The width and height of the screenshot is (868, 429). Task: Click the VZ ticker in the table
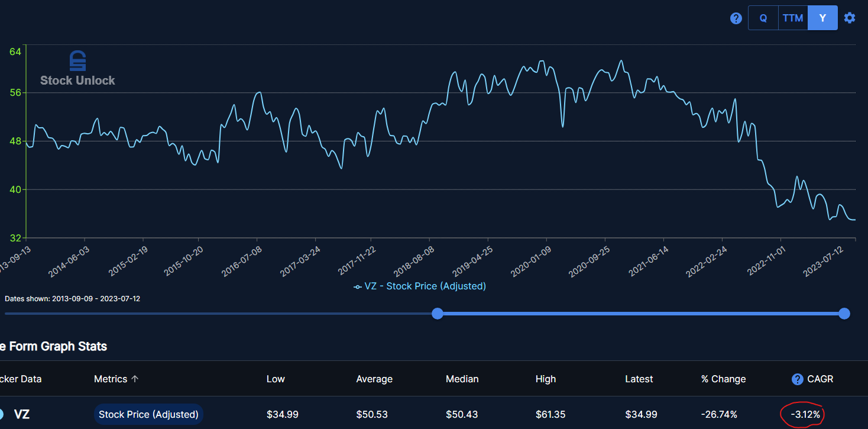pyautogui.click(x=21, y=414)
